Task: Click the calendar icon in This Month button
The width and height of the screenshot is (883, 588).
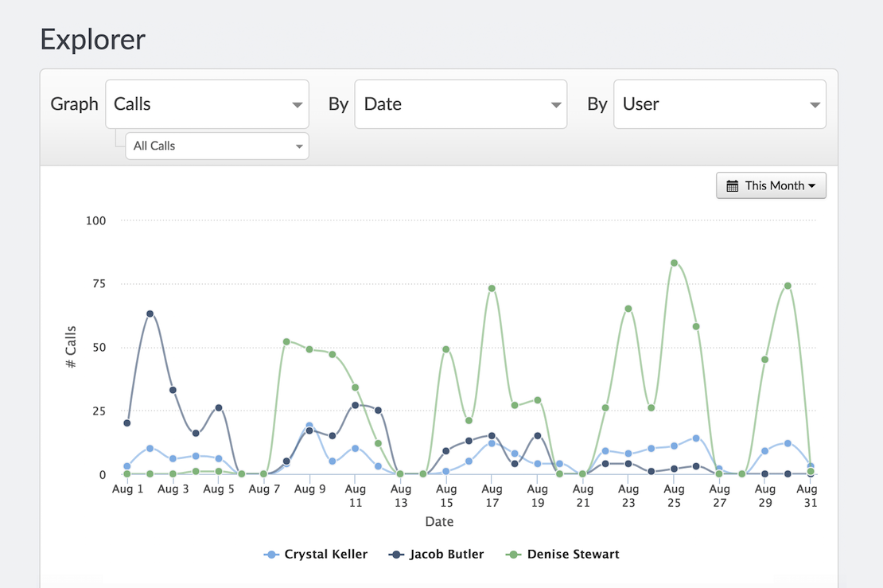Action: pyautogui.click(x=732, y=186)
